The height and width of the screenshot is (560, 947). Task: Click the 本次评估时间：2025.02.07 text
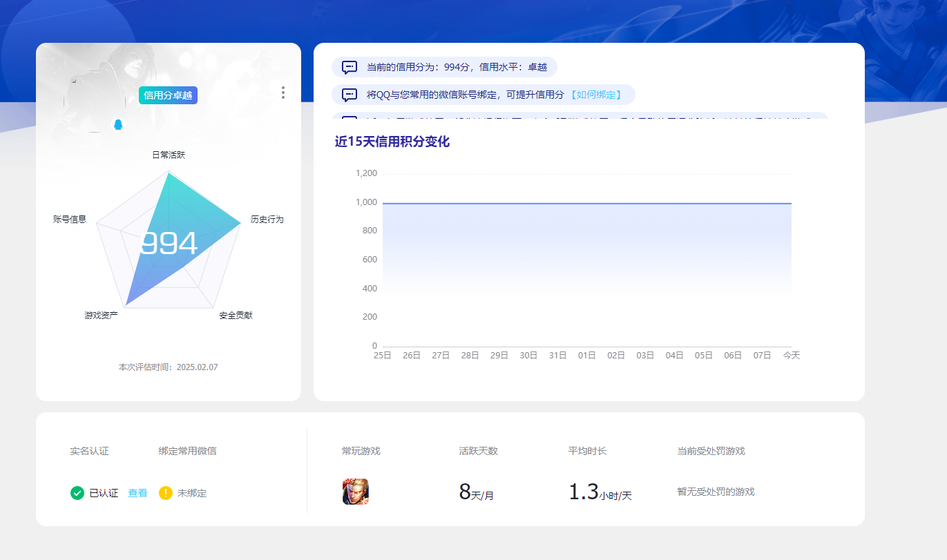point(169,367)
